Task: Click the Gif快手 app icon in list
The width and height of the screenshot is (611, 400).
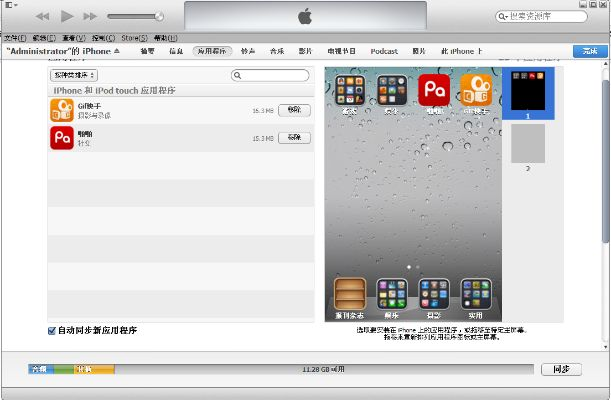Action: pos(61,109)
